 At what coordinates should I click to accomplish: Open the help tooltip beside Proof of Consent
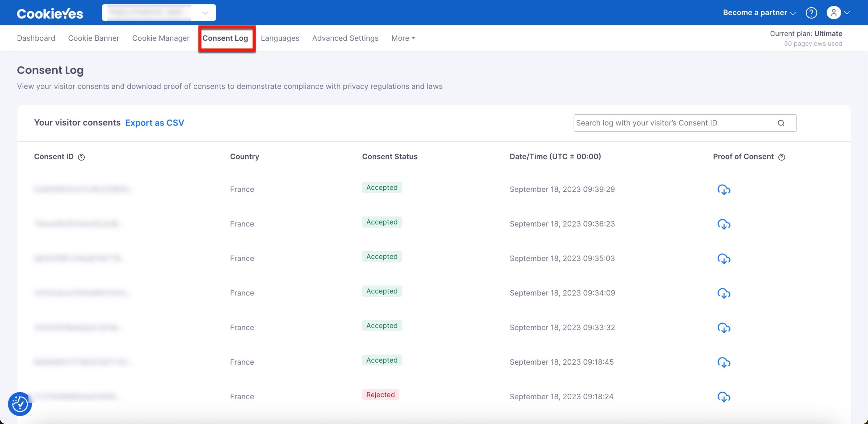[x=782, y=157]
